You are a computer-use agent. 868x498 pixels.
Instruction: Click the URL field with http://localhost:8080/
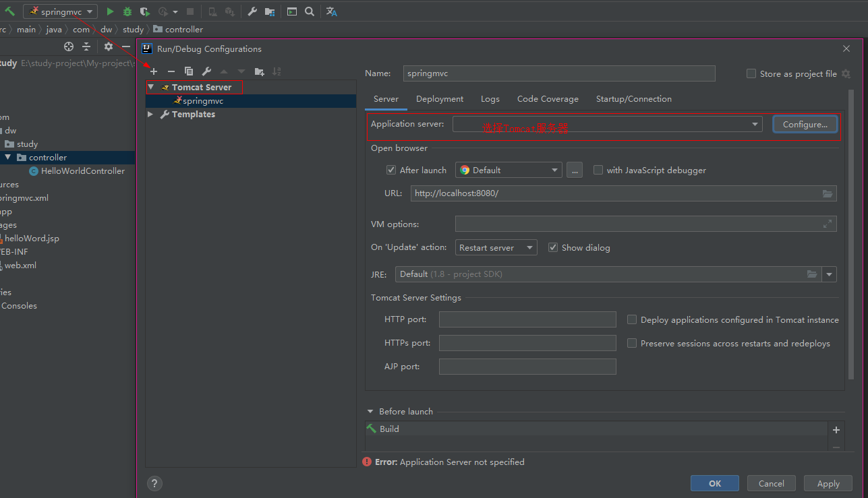pos(624,193)
